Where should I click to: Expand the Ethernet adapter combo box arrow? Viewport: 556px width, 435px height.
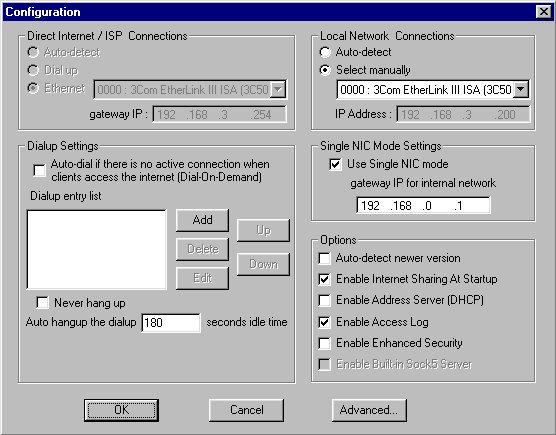(x=278, y=89)
